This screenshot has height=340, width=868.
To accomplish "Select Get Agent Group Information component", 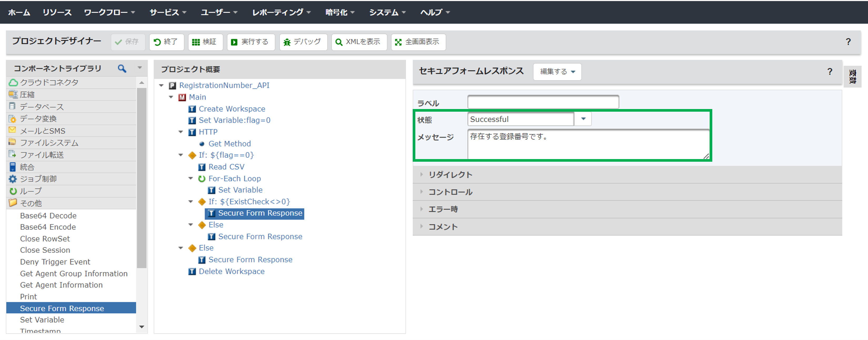I will click(x=74, y=274).
